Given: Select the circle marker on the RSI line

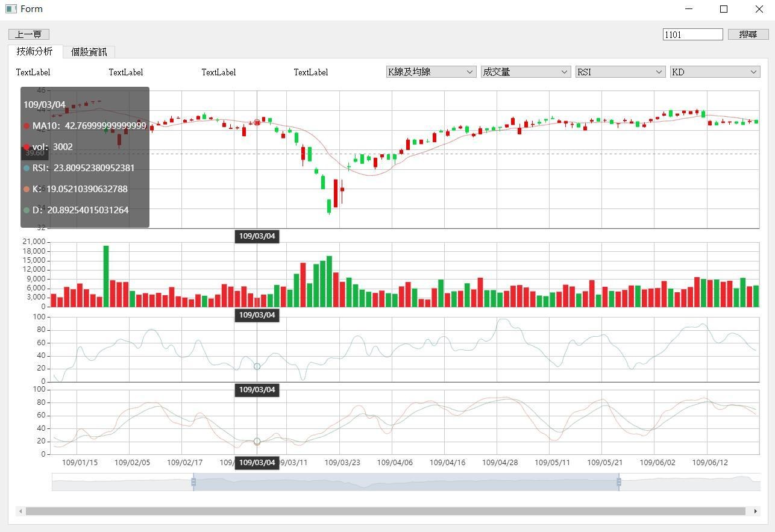Looking at the screenshot, I should click(x=257, y=366).
